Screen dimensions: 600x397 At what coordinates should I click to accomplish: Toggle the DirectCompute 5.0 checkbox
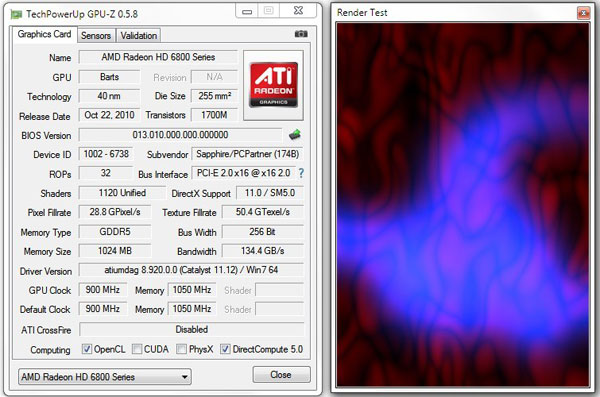coord(225,349)
